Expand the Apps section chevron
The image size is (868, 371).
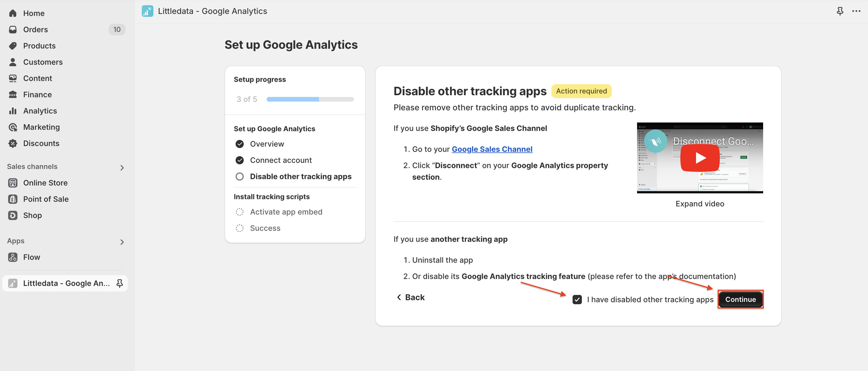(x=122, y=242)
